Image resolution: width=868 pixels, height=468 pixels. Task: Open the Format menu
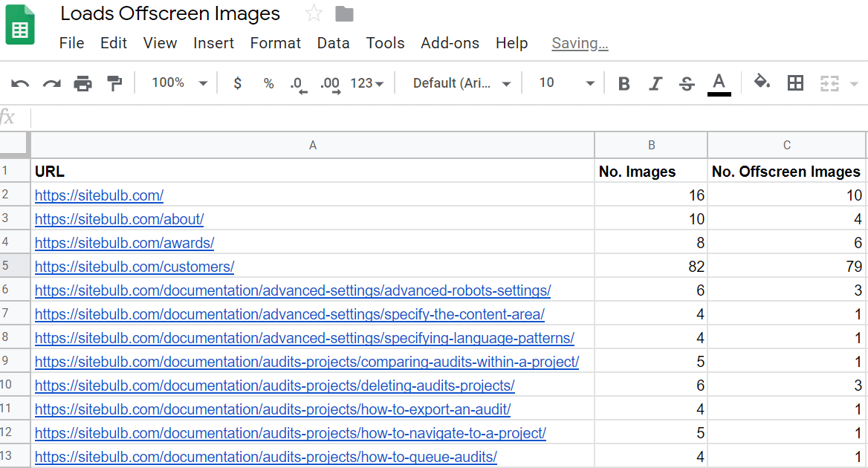click(x=275, y=43)
